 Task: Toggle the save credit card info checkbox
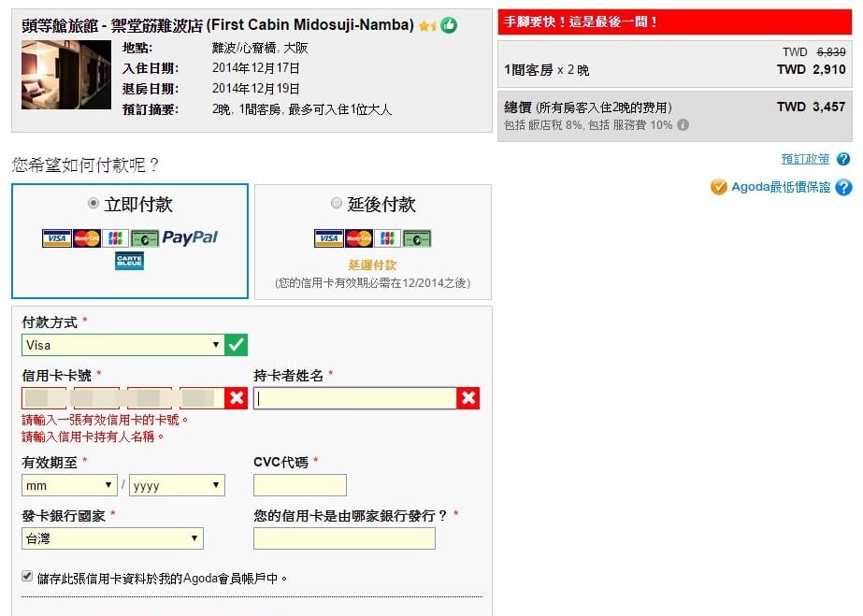(x=27, y=577)
